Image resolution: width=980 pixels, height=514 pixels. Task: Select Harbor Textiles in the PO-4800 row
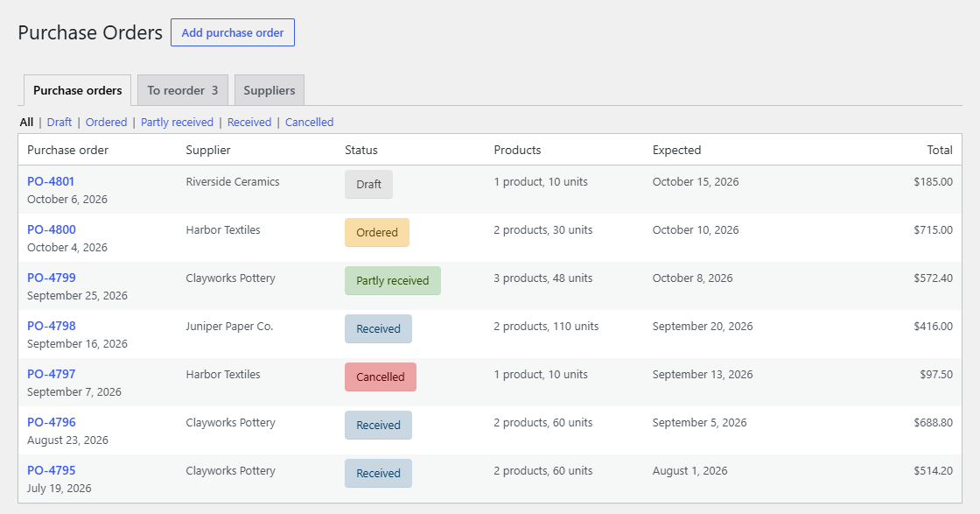point(223,230)
